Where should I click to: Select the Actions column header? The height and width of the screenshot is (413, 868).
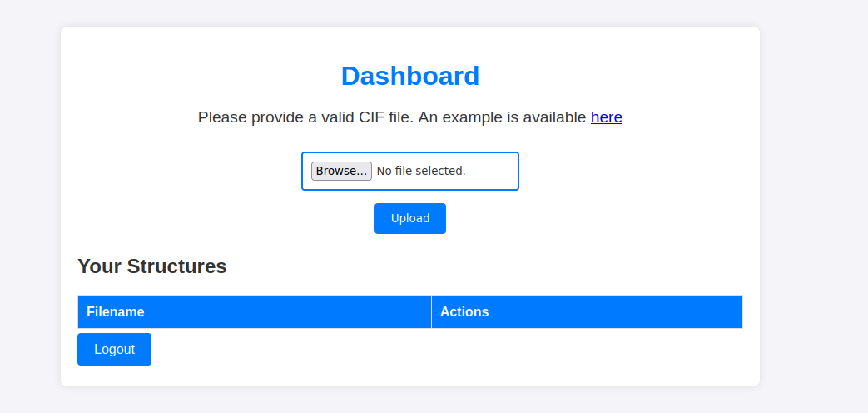point(464,312)
